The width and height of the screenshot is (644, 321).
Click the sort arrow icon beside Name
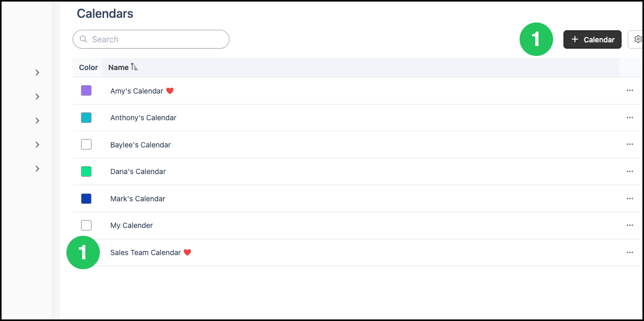[134, 67]
